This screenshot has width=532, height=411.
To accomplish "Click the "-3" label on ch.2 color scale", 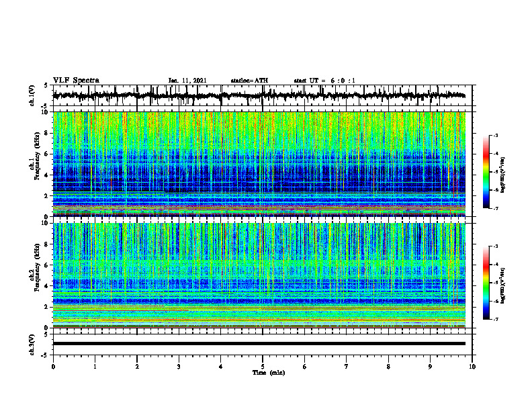I will pyautogui.click(x=495, y=246).
